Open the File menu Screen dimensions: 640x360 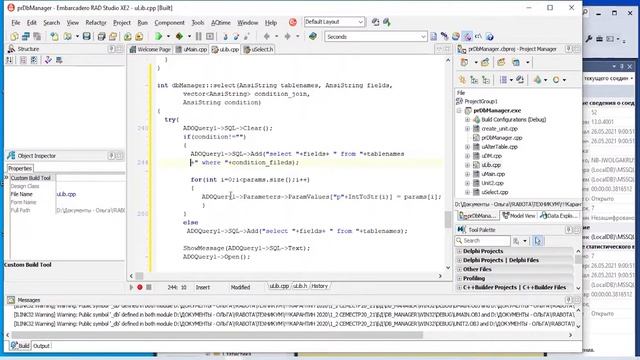[16, 22]
